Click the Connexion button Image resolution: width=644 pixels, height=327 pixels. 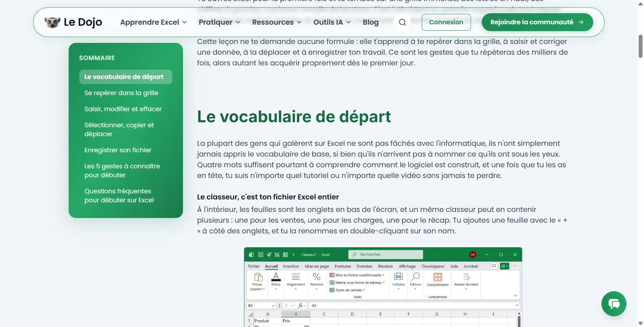point(446,22)
